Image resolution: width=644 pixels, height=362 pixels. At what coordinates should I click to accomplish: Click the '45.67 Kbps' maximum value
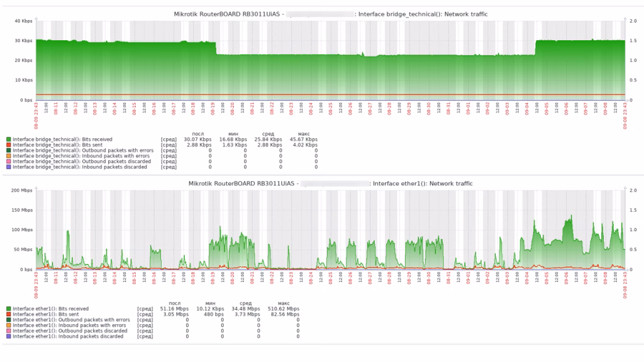pyautogui.click(x=304, y=140)
